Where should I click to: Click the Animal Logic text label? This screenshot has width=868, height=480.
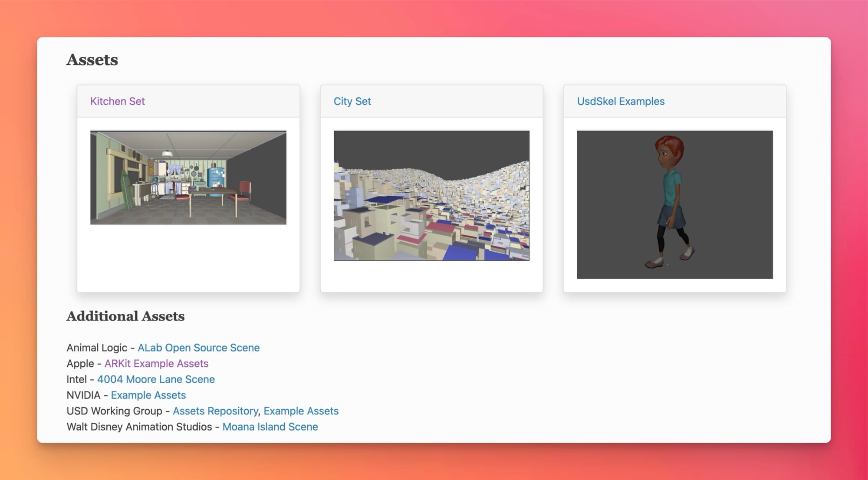click(x=97, y=348)
